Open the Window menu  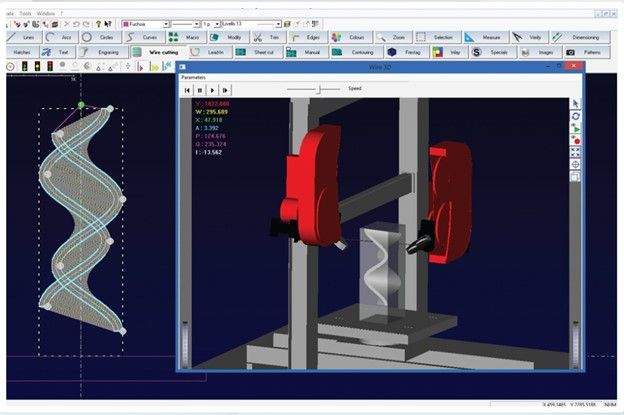[x=45, y=12]
